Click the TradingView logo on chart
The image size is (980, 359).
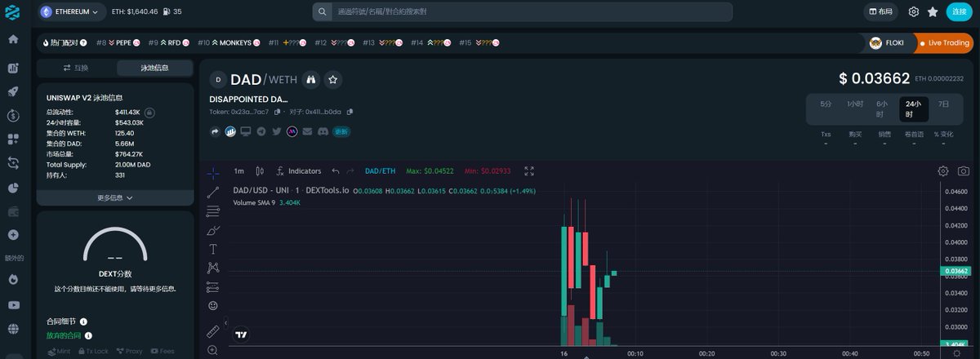tap(241, 335)
